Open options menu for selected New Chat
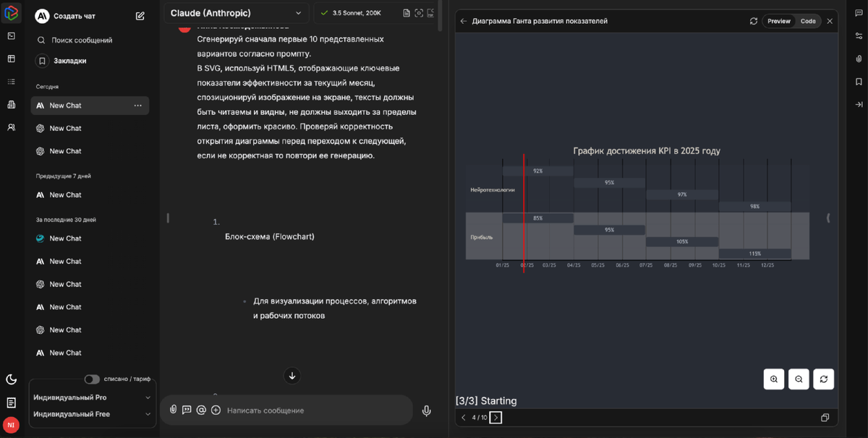 tap(137, 106)
